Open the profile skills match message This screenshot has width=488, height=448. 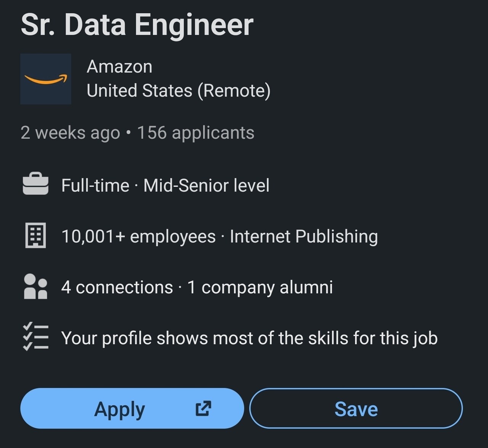point(249,338)
